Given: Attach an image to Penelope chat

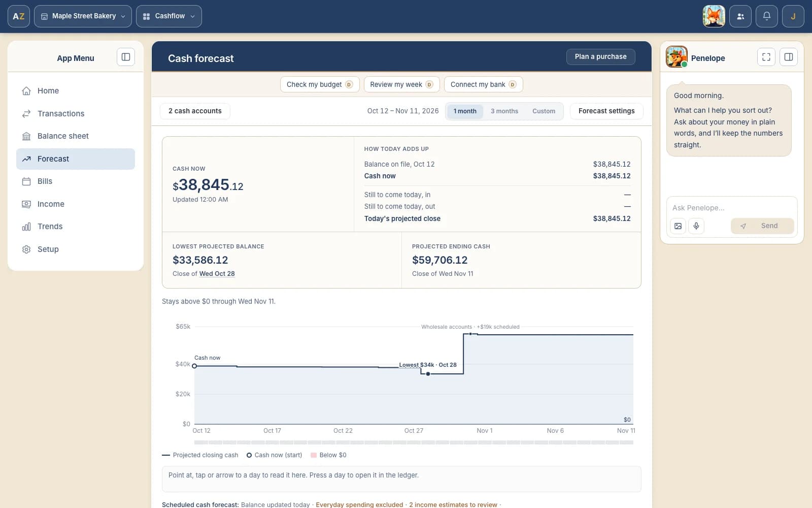Looking at the screenshot, I should click(x=678, y=226).
